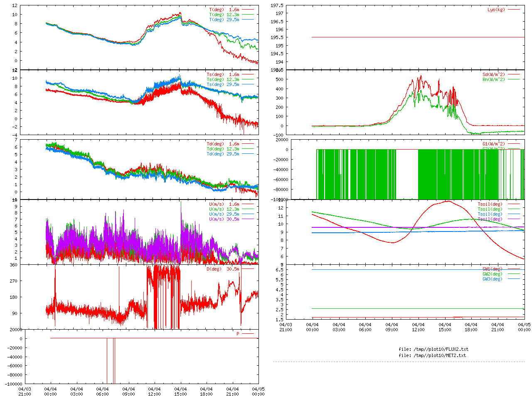This screenshot has height=399, width=532.
Task: Click the "file: /tmp//plot10/MET2.txt" line
Action: tap(432, 356)
